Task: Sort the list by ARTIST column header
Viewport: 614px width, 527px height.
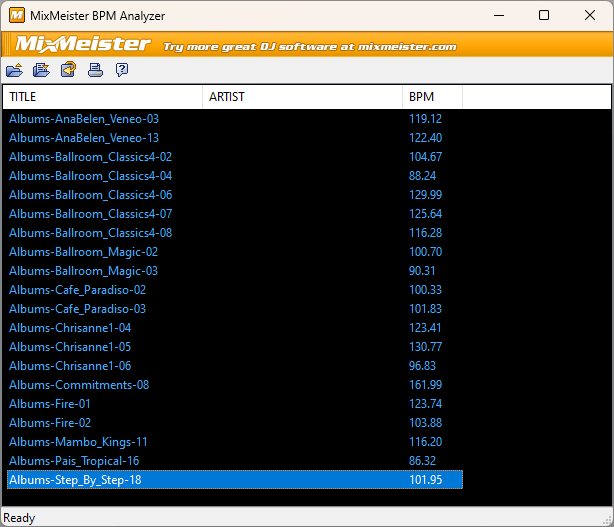Action: click(x=302, y=97)
